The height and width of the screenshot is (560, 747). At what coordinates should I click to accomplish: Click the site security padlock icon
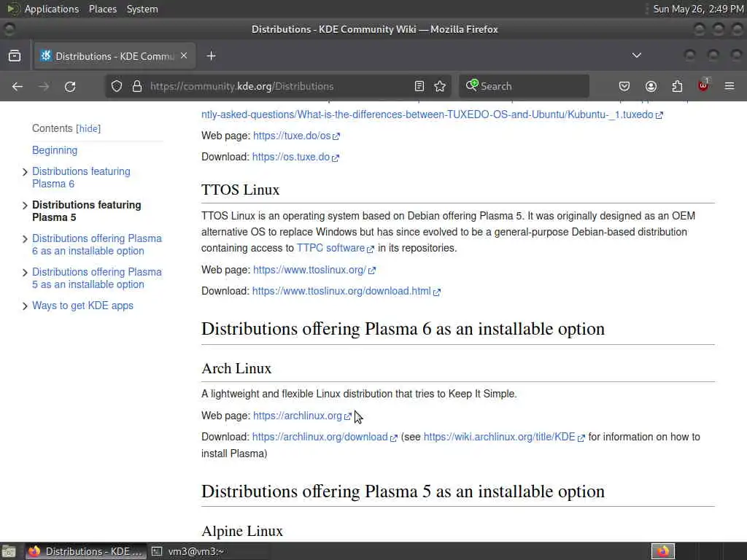(137, 86)
